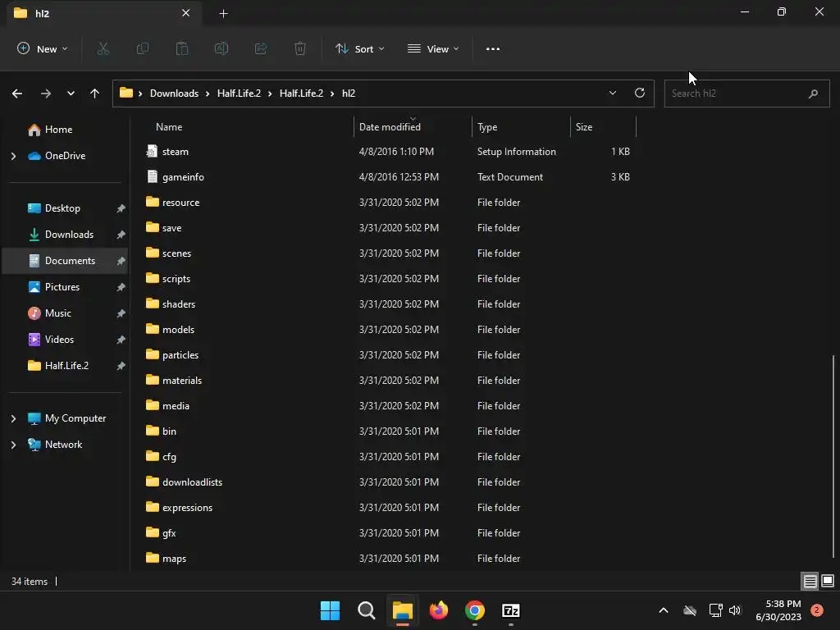This screenshot has width=840, height=630.
Task: Click the vertical scrollbar of file list
Action: coord(833,455)
